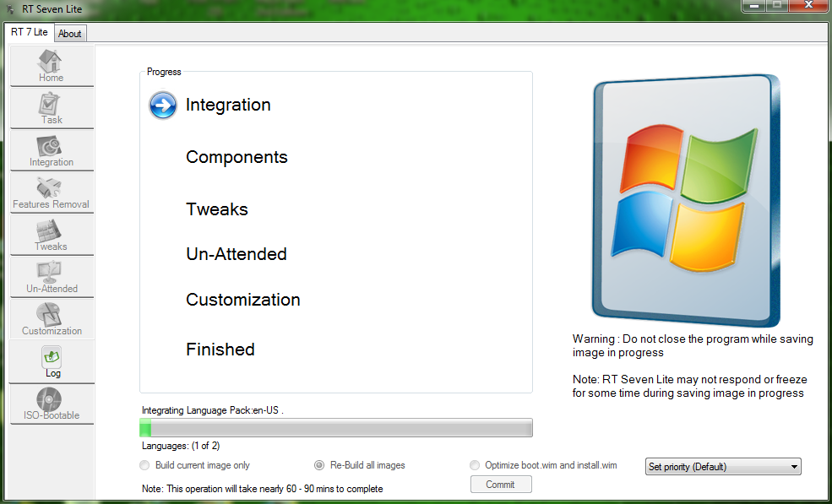Close the RT Seven Lite window
The width and height of the screenshot is (832, 504).
click(x=808, y=5)
